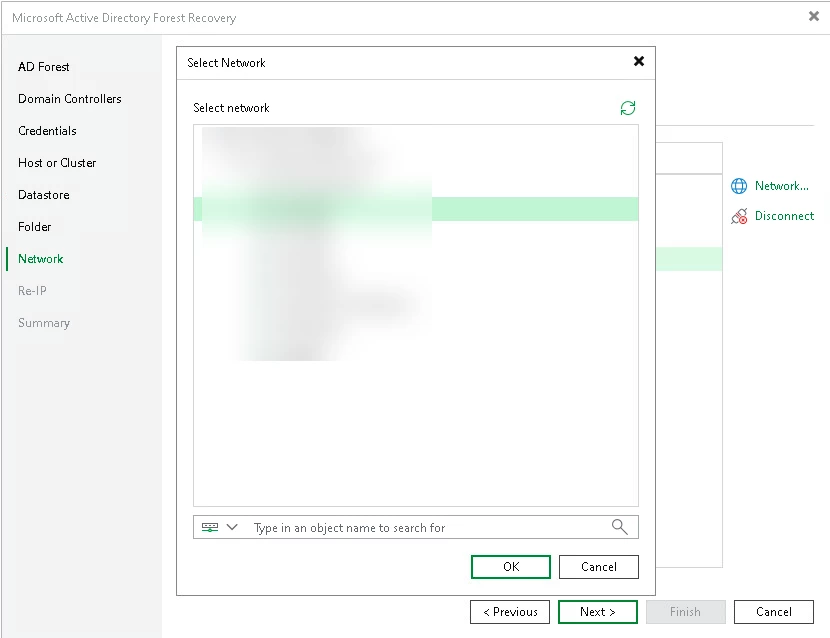830x638 pixels.
Task: Go to the Datastore step
Action: click(44, 195)
